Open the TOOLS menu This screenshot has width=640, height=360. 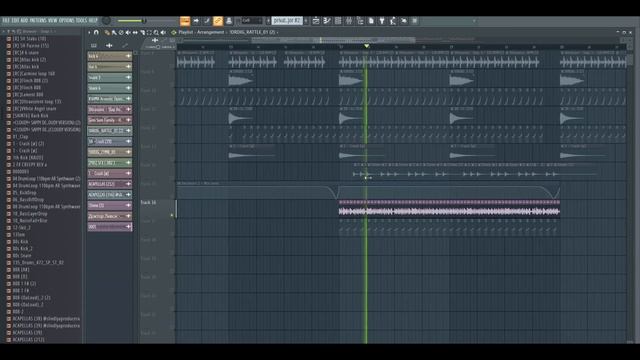pos(82,20)
